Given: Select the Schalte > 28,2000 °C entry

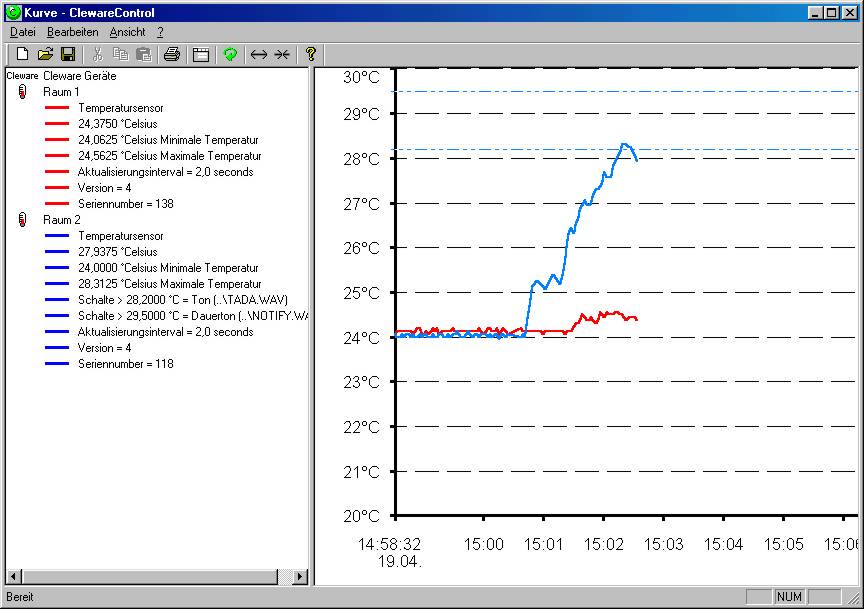Looking at the screenshot, I should (x=183, y=300).
